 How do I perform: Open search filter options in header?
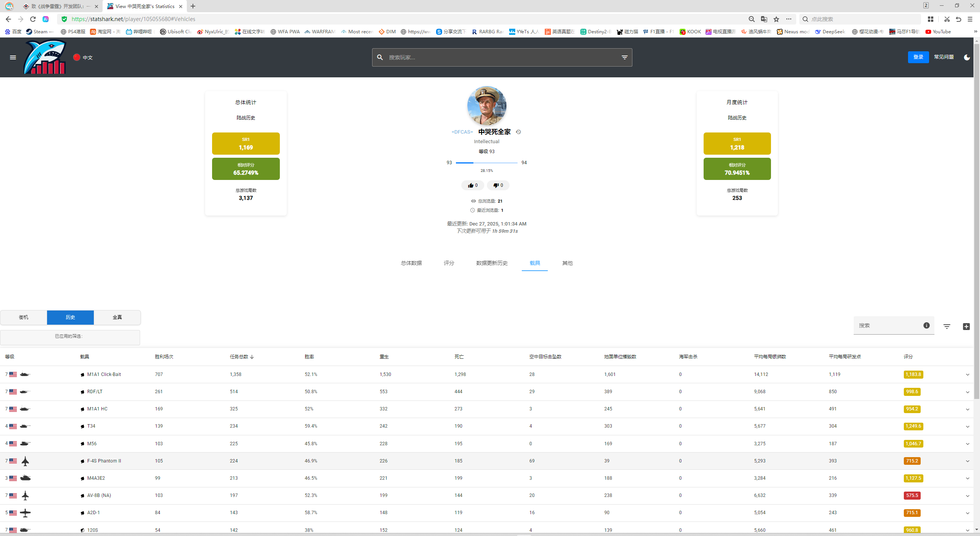[624, 57]
